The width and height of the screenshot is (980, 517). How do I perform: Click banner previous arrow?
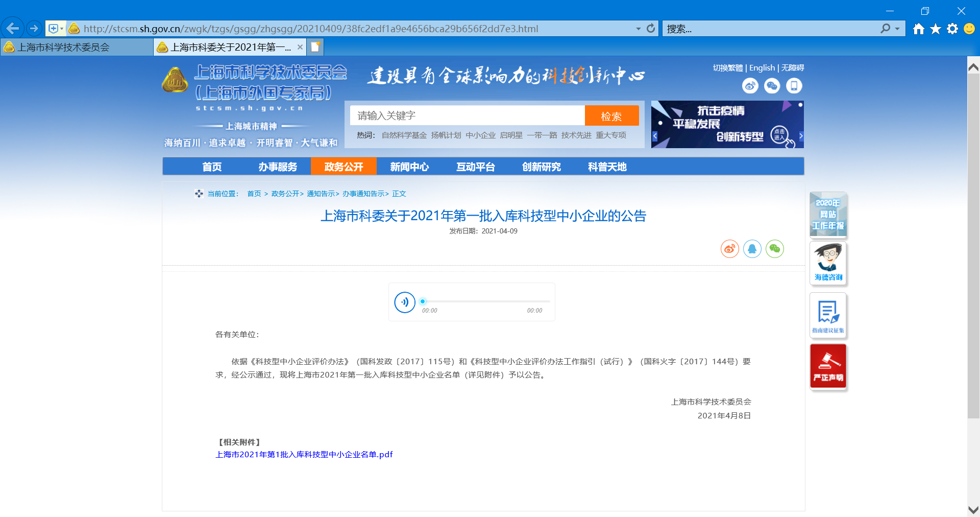click(x=655, y=136)
